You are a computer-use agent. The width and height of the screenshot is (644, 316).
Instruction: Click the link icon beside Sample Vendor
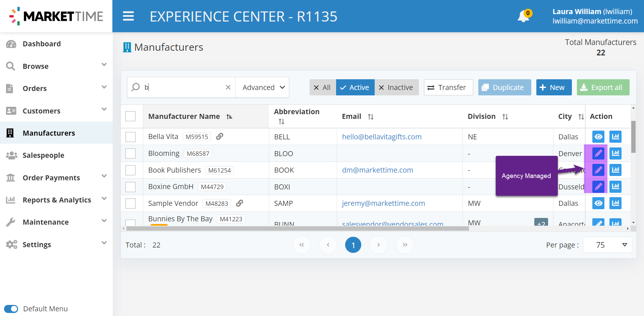click(x=239, y=203)
